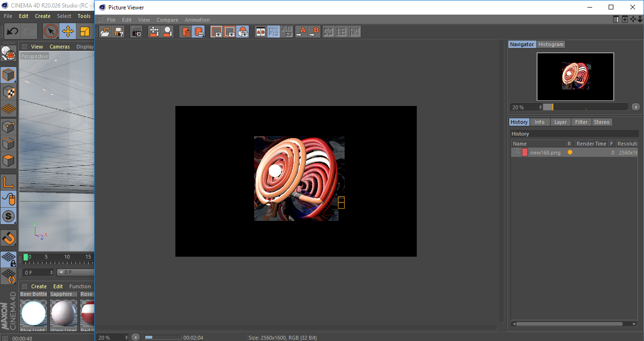
Task: Toggle Enable Snap magnet icon
Action: click(8, 238)
